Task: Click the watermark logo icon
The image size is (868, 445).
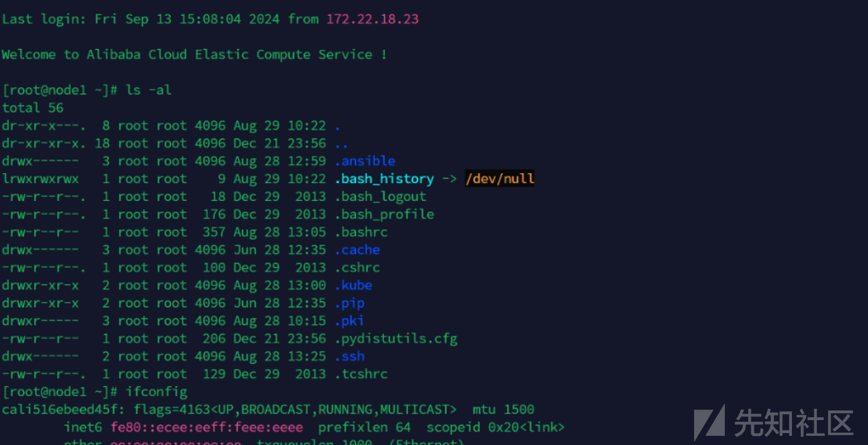Action: tap(710, 423)
